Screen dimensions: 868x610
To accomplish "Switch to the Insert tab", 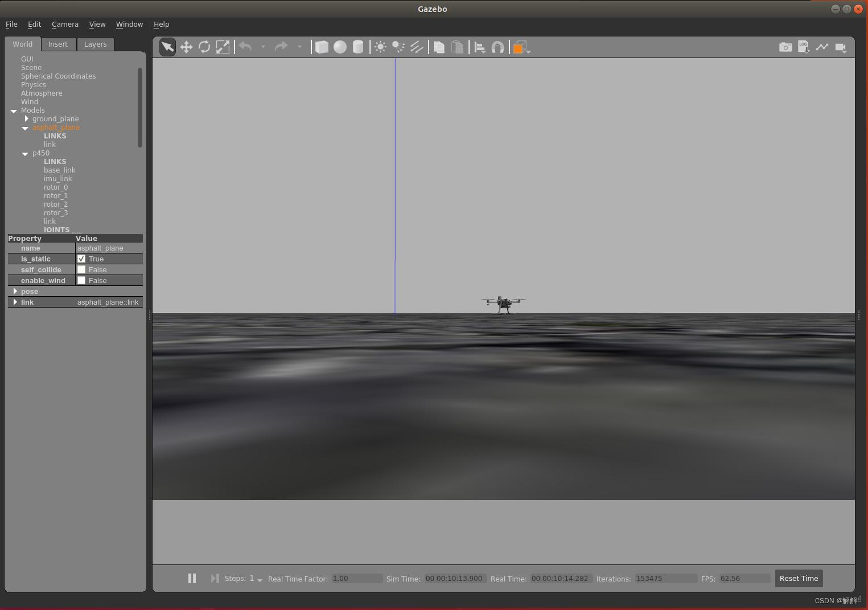I will pos(57,44).
